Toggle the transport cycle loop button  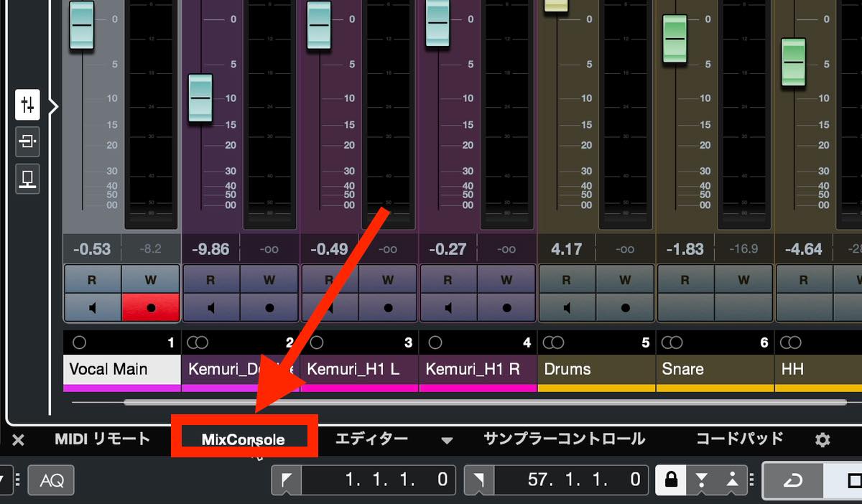coord(793,480)
